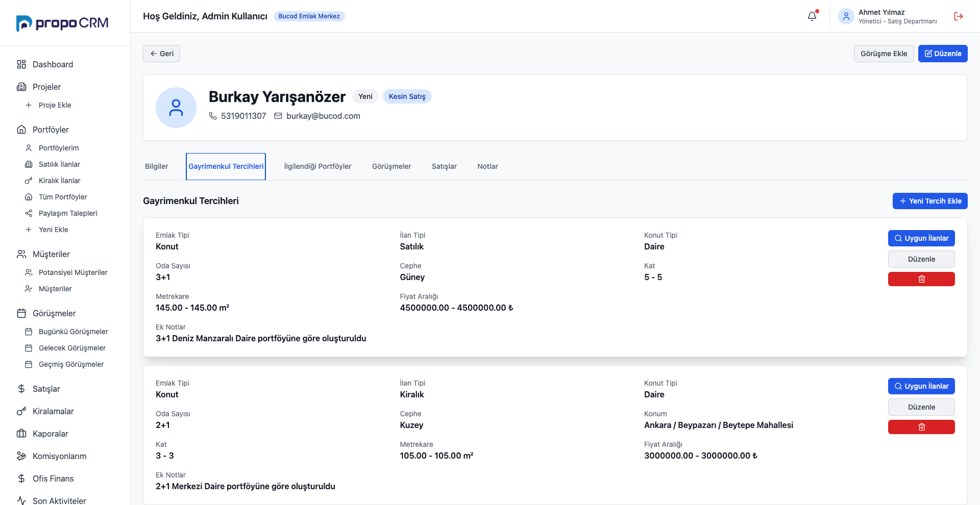Viewport: 980px width, 505px height.
Task: Click the propoCRM logo
Action: pyautogui.click(x=62, y=23)
